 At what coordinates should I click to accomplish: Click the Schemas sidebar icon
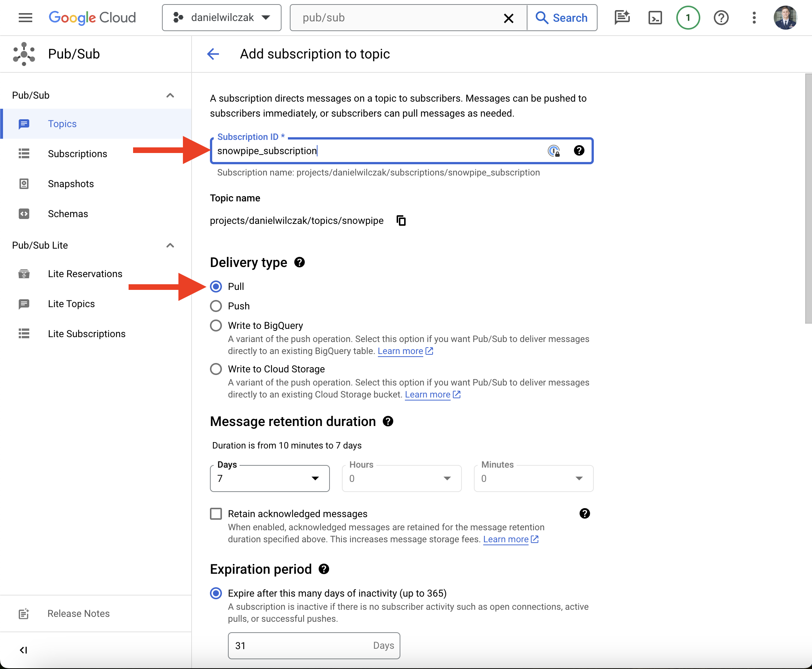tap(24, 214)
